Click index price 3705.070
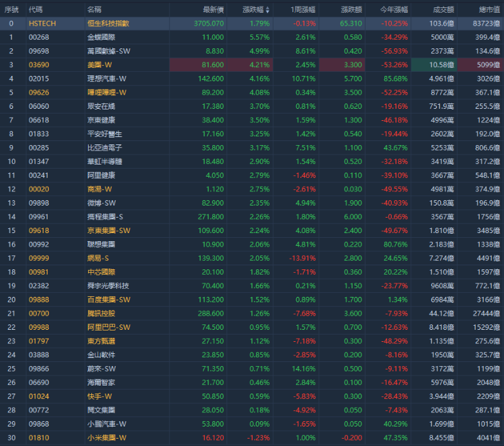The width and height of the screenshot is (504, 446). coord(208,24)
